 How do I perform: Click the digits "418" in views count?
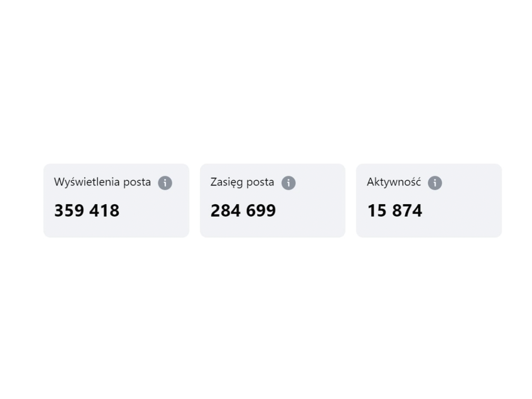(x=104, y=211)
